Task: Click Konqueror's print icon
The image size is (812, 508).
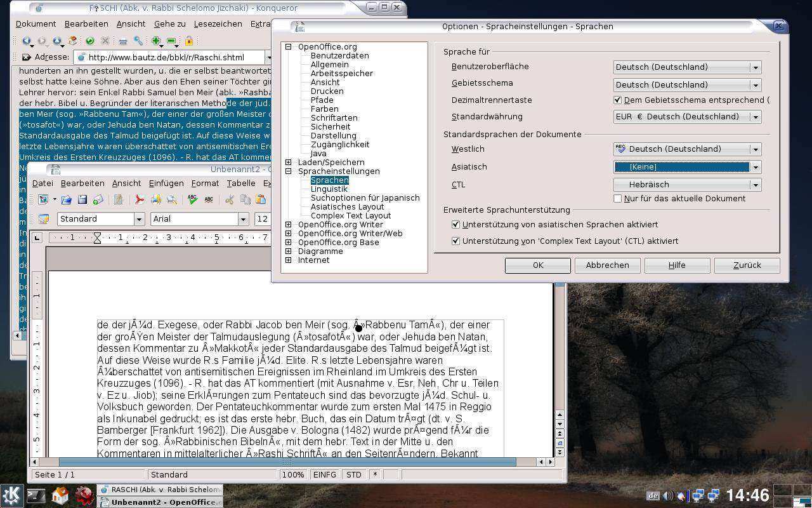Action: click(122, 41)
